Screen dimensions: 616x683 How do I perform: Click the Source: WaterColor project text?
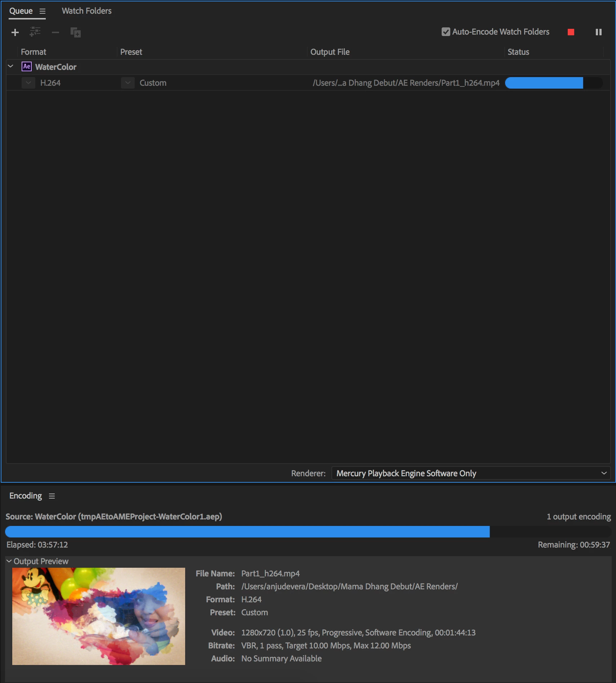click(x=114, y=517)
